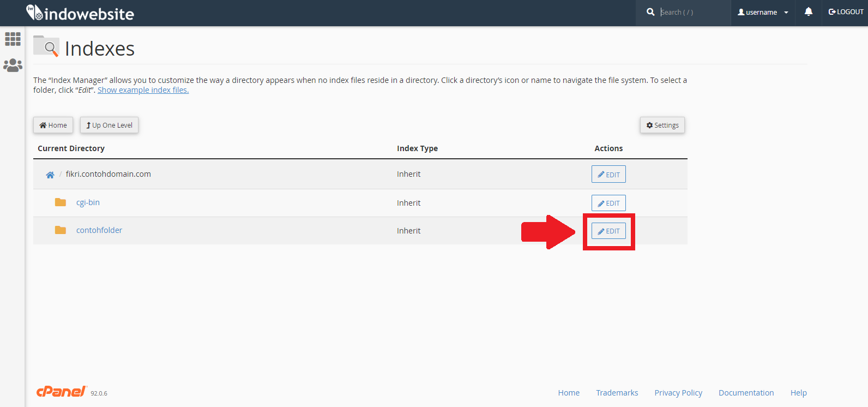Image resolution: width=868 pixels, height=407 pixels.
Task: Focus the top Search input field
Action: pyautogui.click(x=691, y=12)
